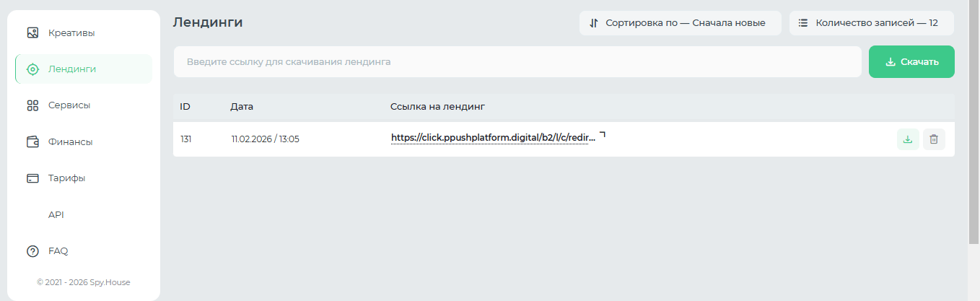
Task: Click the Финансы wallet icon
Action: click(32, 141)
